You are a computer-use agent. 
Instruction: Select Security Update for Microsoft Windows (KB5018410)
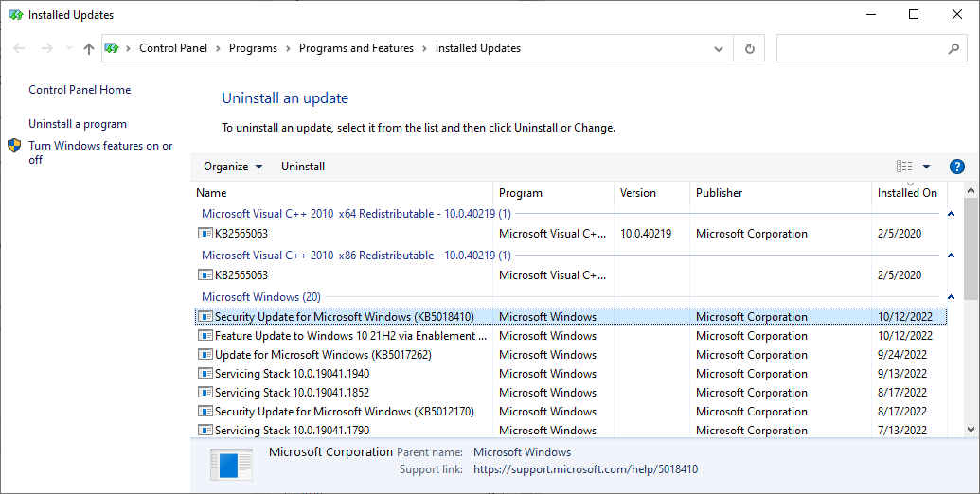coord(571,317)
